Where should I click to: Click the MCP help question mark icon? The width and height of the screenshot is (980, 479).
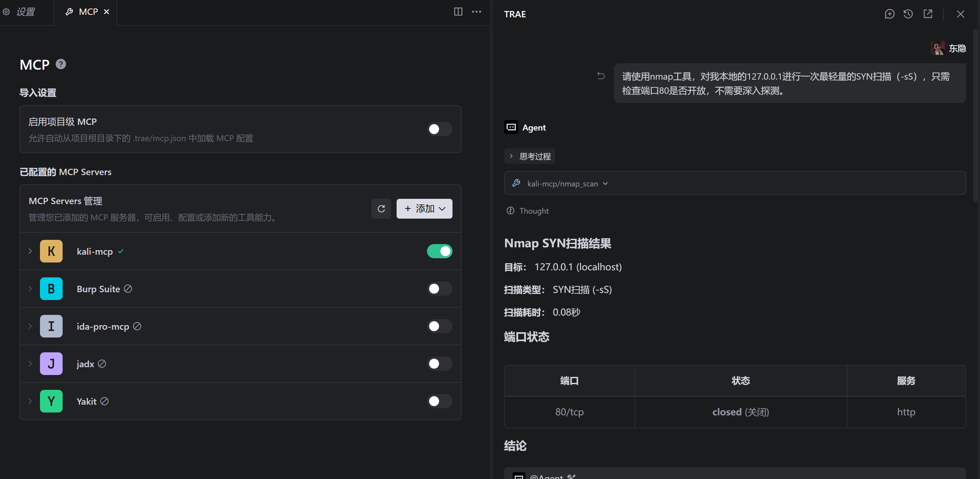[61, 64]
